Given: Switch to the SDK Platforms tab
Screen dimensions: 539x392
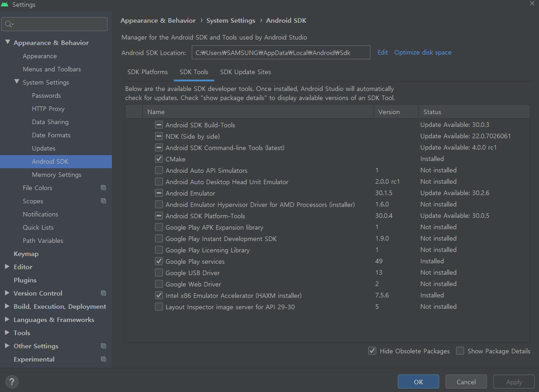Looking at the screenshot, I should pos(147,72).
